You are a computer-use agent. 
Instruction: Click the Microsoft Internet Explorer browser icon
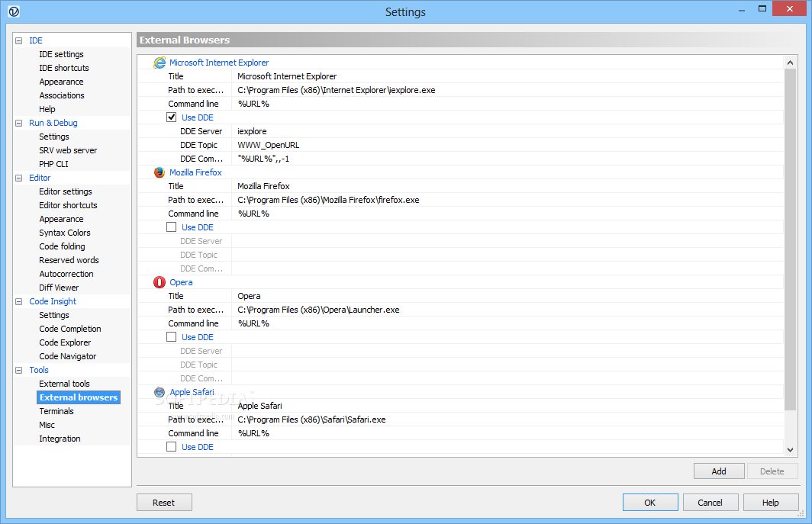pos(159,63)
